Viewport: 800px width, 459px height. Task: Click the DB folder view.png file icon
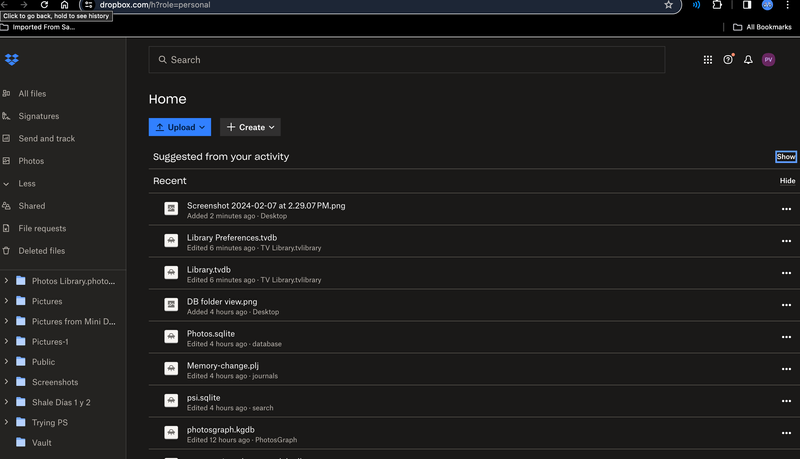(x=171, y=304)
